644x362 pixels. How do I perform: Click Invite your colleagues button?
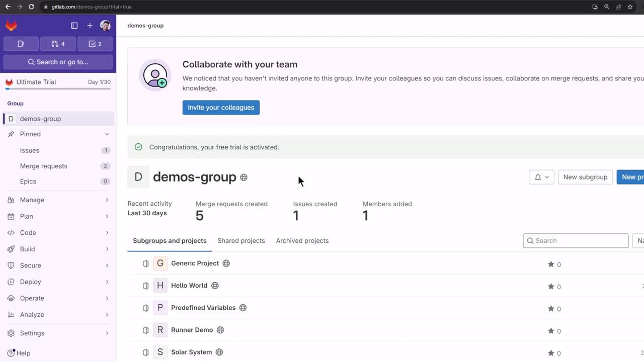point(221,108)
